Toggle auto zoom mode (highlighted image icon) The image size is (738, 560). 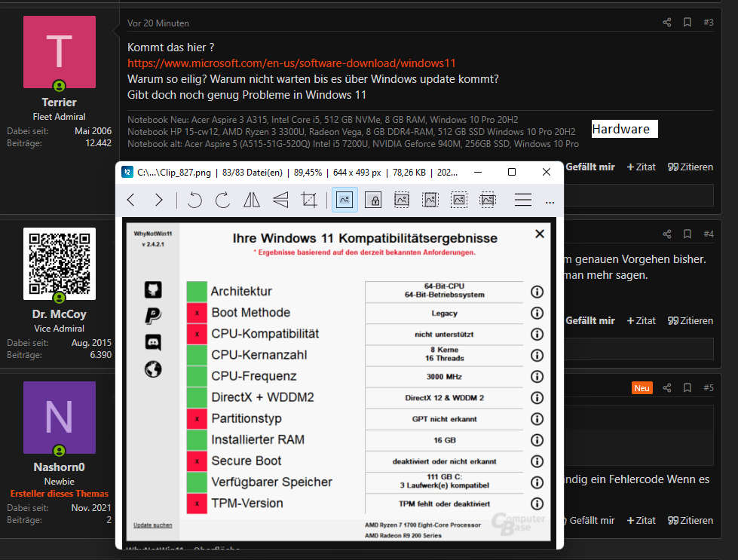click(x=345, y=200)
